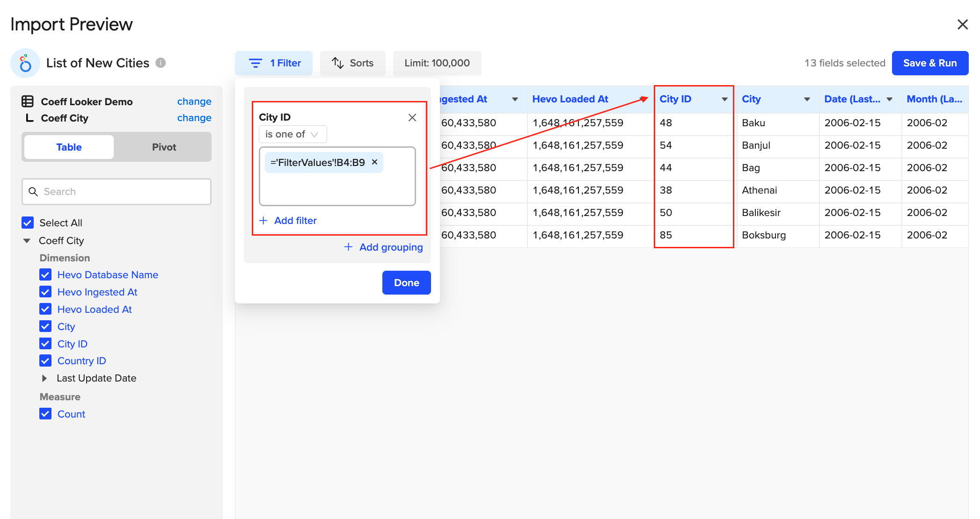The width and height of the screenshot is (980, 519).
Task: Remove the 'FilterValues'!B4:B9 chip with its x
Action: [374, 162]
